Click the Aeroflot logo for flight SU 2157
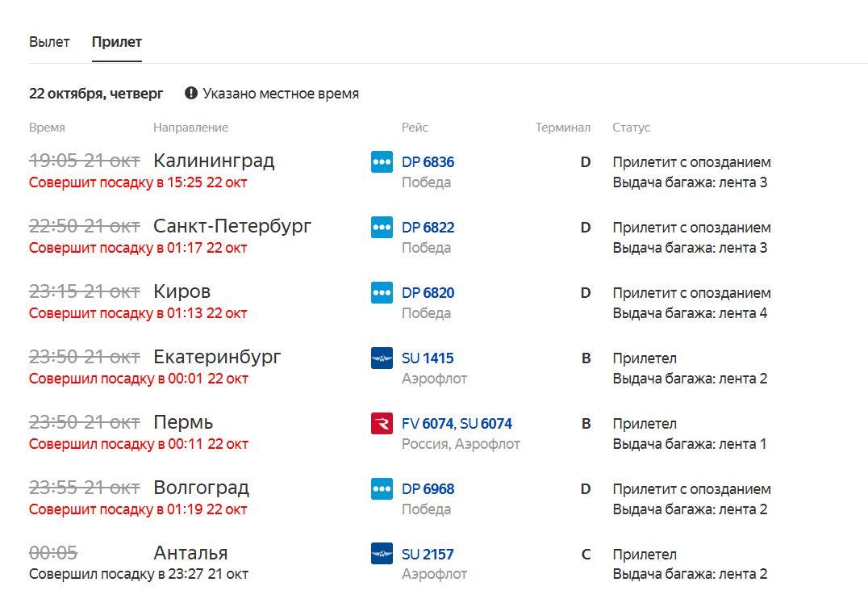Viewport: 868px width, 599px height. [382, 554]
